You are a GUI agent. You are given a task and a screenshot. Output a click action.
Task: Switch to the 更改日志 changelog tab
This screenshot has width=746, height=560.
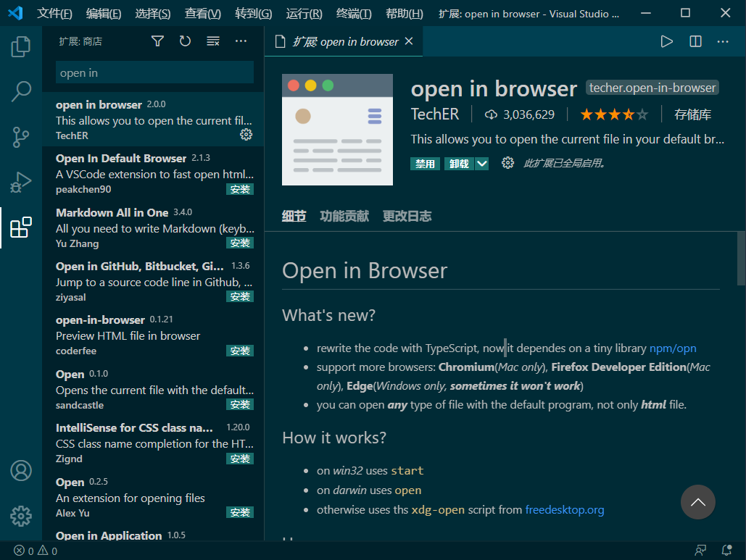(x=407, y=217)
